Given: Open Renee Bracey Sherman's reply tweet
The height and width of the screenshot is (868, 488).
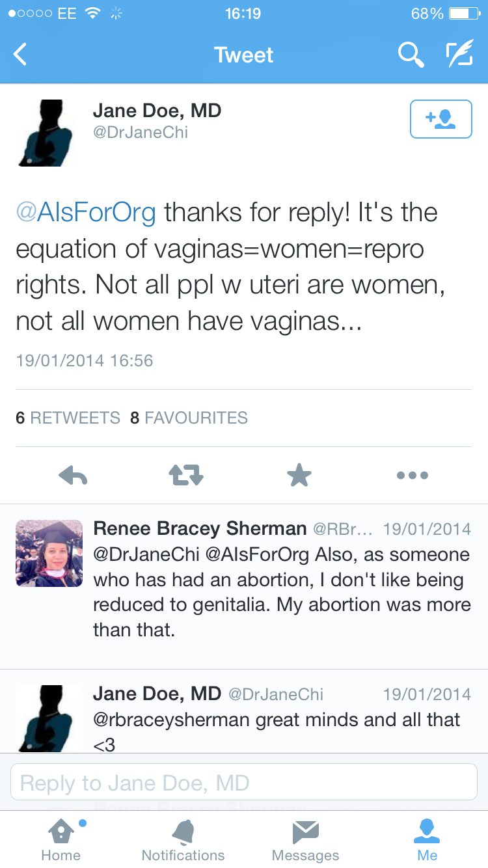Looking at the screenshot, I should (x=281, y=592).
